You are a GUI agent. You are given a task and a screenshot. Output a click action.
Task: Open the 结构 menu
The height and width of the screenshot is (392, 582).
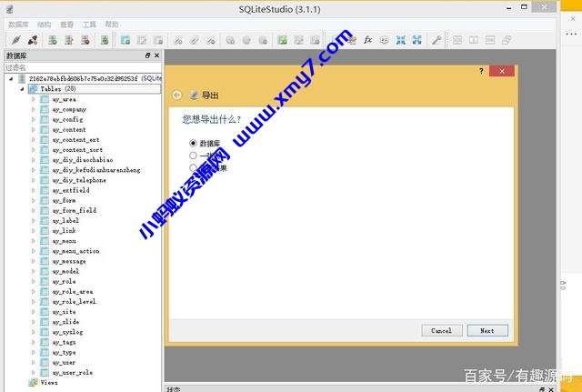pyautogui.click(x=45, y=25)
